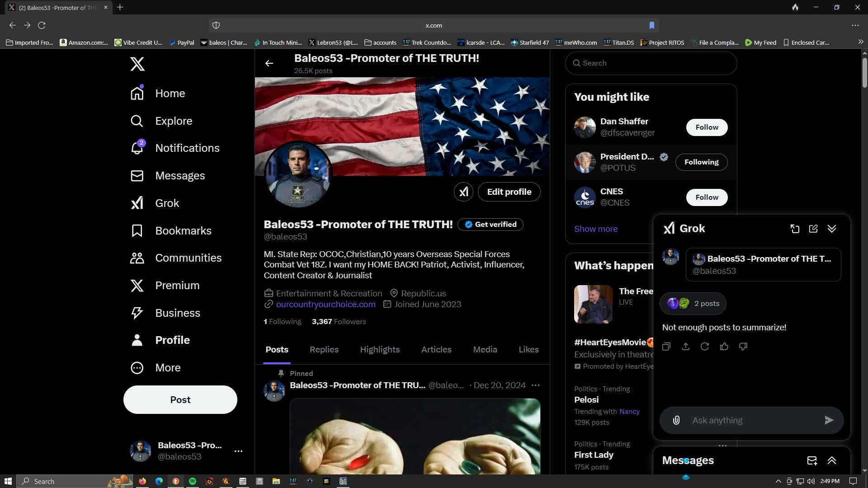Screen dimensions: 868x488
Task: Click the Notifications bell icon
Action: [x=137, y=148]
